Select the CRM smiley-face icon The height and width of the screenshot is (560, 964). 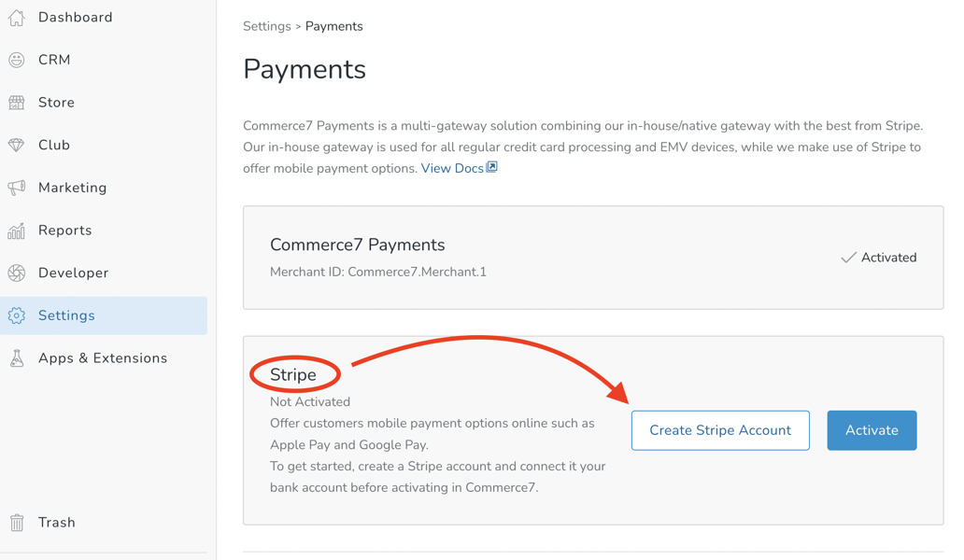(x=16, y=59)
